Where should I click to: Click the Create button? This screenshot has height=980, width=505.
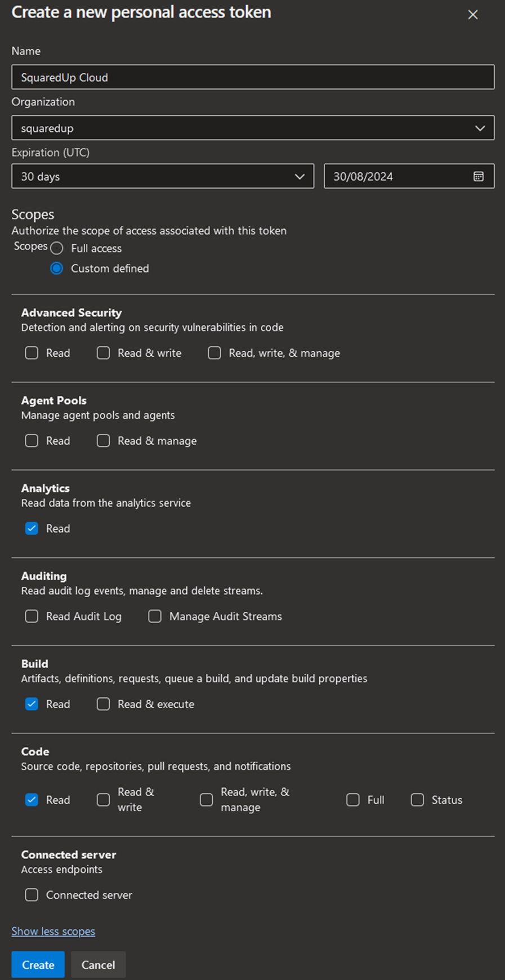[38, 965]
